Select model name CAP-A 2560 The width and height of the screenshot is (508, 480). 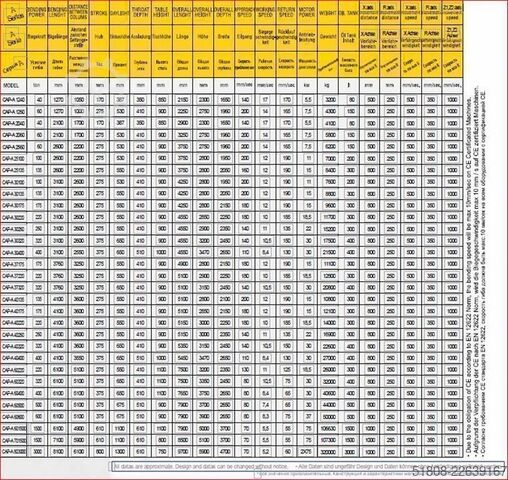pyautogui.click(x=14, y=147)
